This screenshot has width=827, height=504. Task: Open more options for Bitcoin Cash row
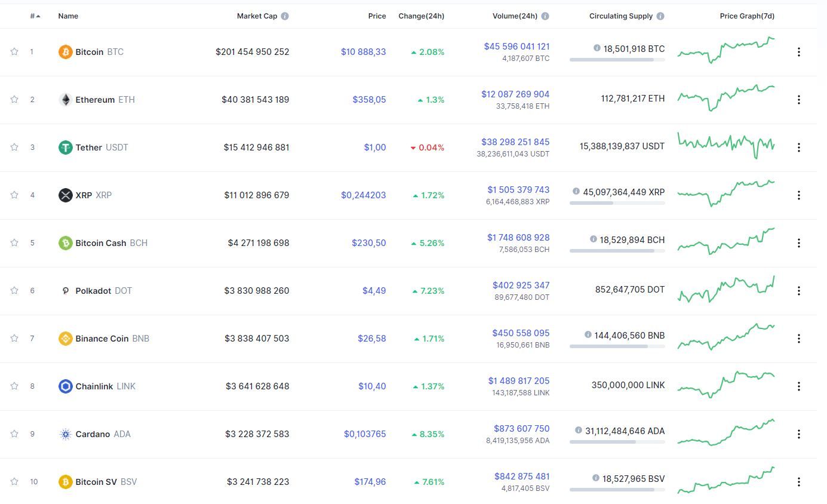[798, 243]
